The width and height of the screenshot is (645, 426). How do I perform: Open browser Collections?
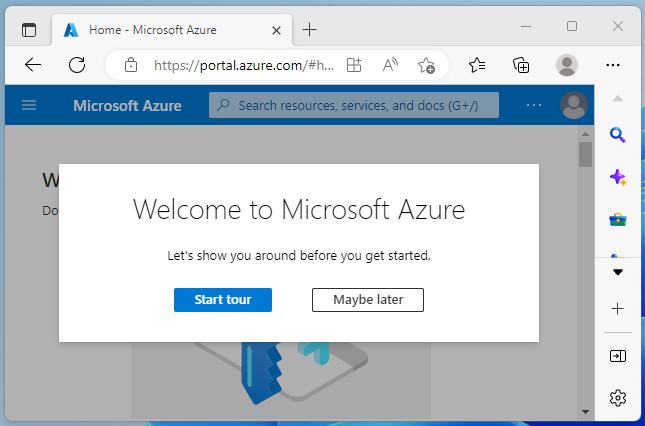pos(521,65)
